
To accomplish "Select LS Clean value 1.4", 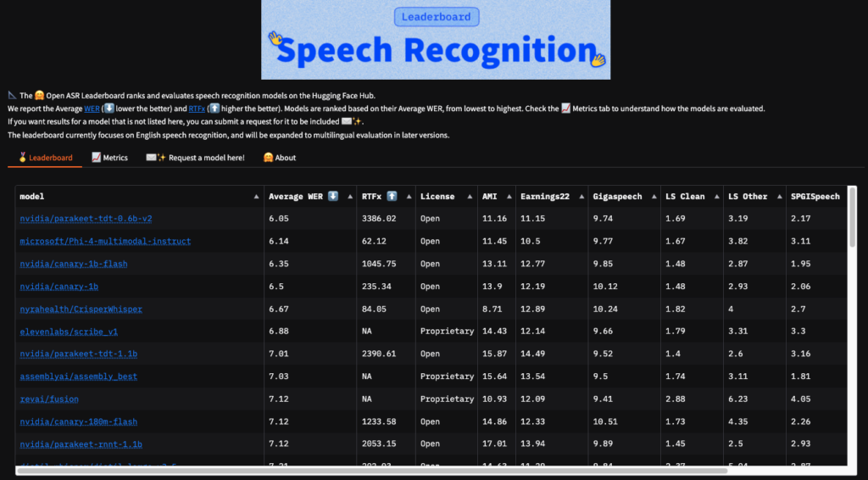I will (x=672, y=354).
